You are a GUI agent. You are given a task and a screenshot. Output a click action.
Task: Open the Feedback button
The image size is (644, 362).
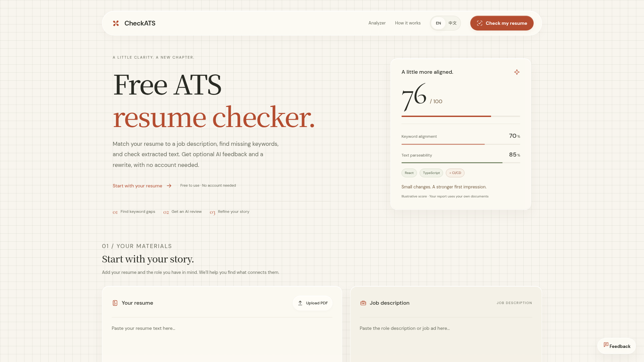(x=616, y=346)
